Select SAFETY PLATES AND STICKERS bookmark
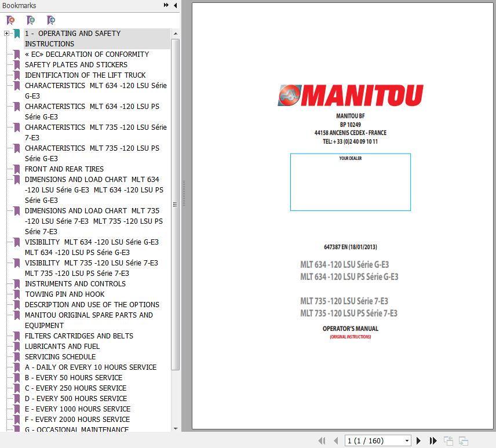This screenshot has width=496, height=448. (76, 65)
